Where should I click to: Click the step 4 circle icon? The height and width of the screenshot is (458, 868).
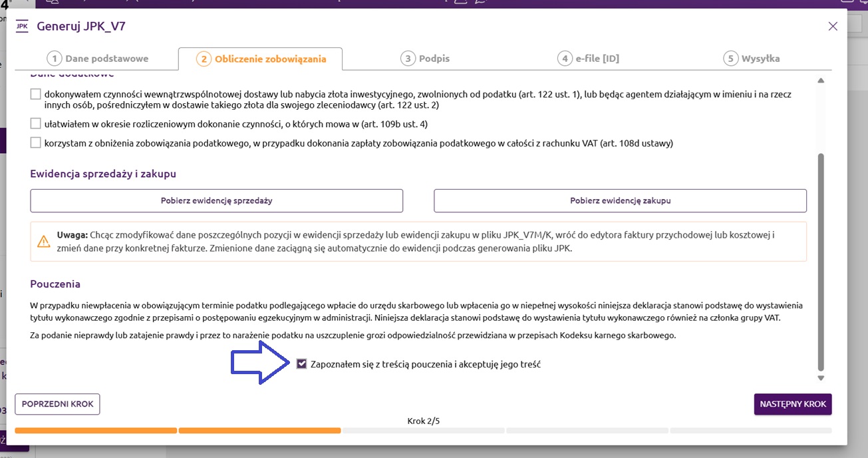pos(565,59)
